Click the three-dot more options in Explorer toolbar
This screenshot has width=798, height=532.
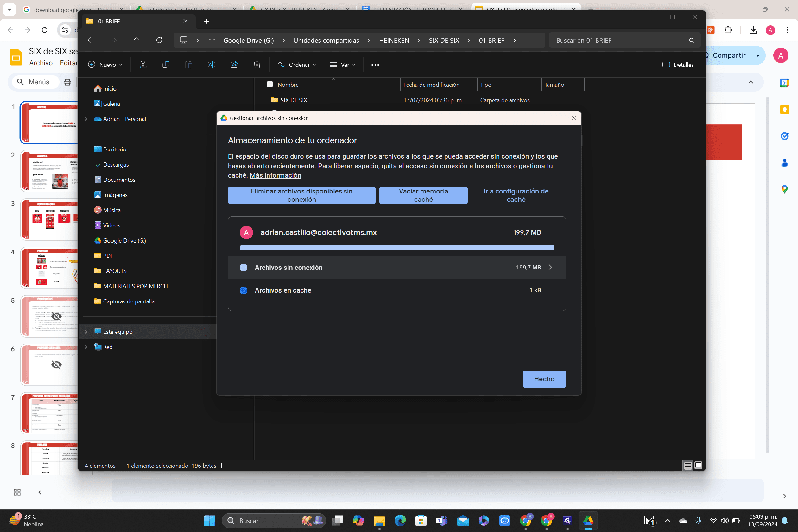(x=375, y=65)
